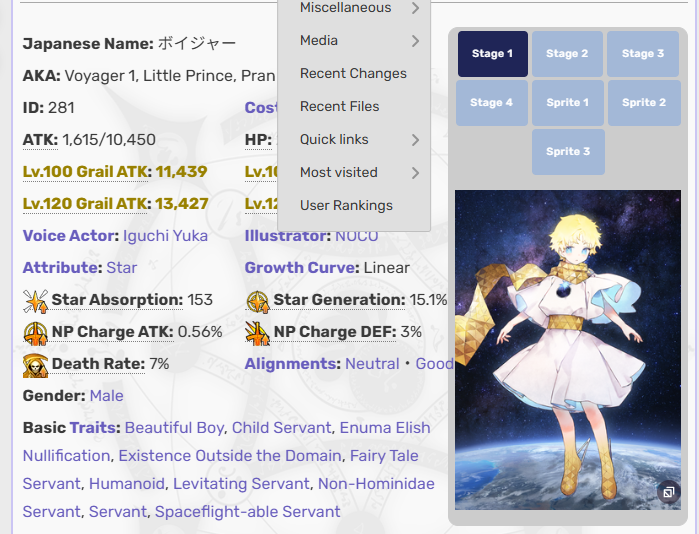Click the NP Charge DEF icon
The image size is (699, 534).
[x=257, y=332]
